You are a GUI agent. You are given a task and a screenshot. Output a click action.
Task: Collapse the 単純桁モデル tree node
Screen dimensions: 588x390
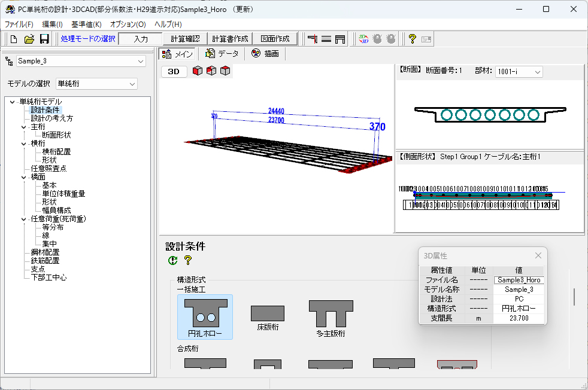[13, 102]
